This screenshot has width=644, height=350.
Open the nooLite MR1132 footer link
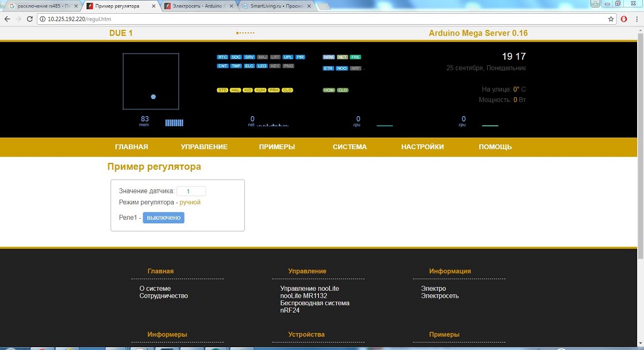(x=304, y=296)
